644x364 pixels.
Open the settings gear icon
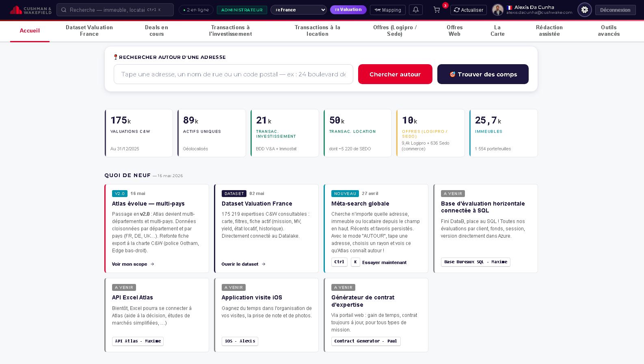584,10
